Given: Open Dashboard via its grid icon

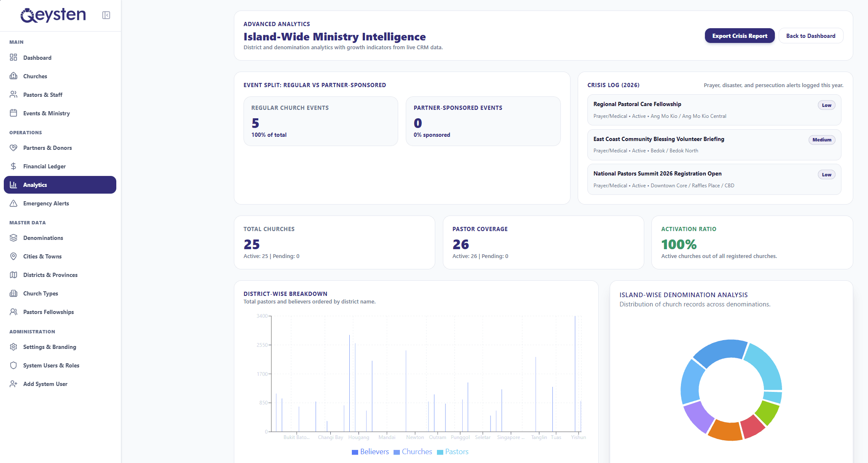Looking at the screenshot, I should point(13,57).
